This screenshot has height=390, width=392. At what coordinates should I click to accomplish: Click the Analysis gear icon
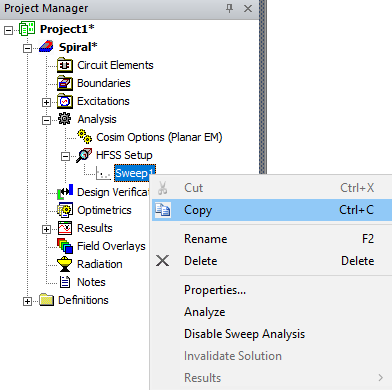click(65, 119)
